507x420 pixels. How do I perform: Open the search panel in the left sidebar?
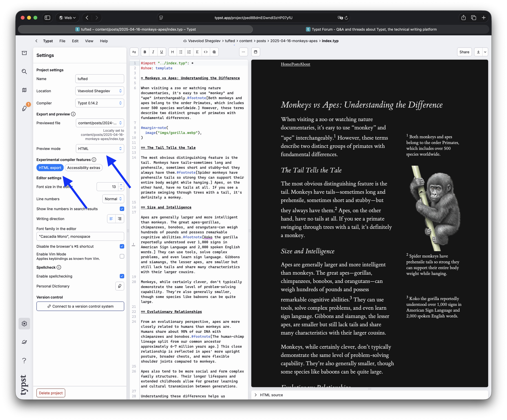coord(24,71)
